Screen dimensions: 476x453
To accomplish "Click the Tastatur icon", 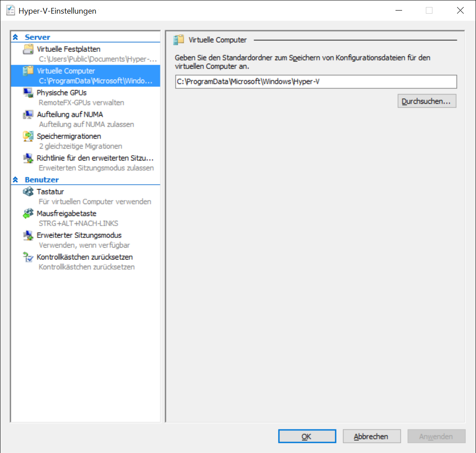I will pos(28,192).
